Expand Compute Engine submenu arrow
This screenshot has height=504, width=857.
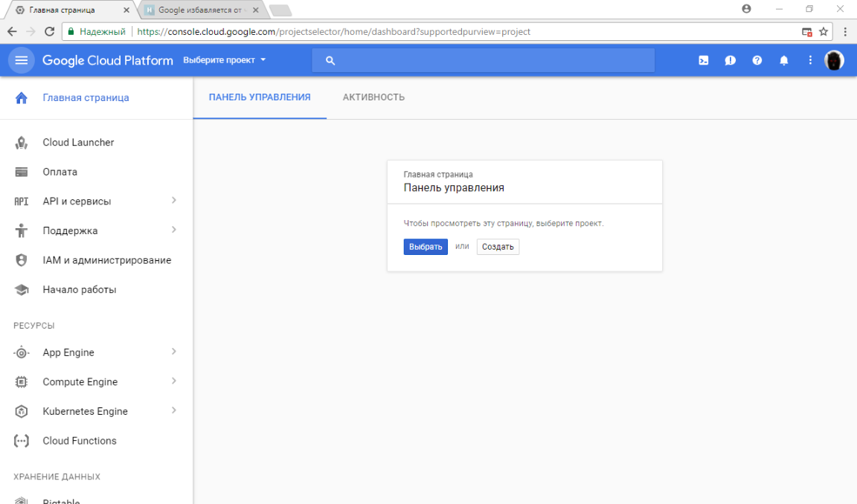174,381
